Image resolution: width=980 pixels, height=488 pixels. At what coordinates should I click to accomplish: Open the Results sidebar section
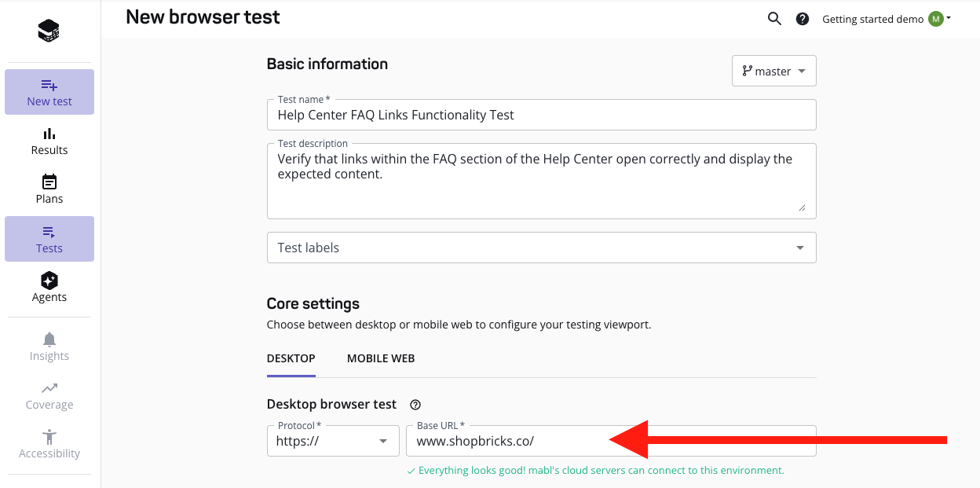[x=49, y=141]
